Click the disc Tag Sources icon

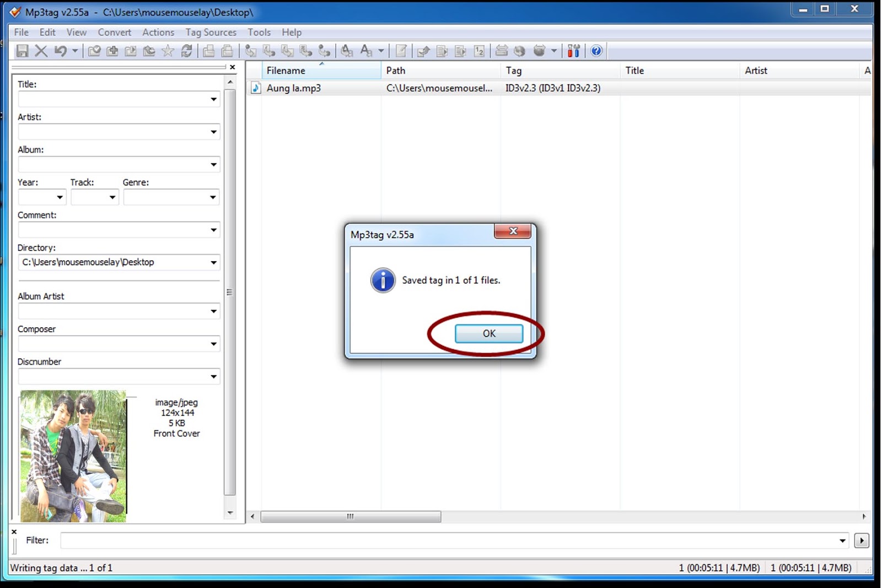539,51
